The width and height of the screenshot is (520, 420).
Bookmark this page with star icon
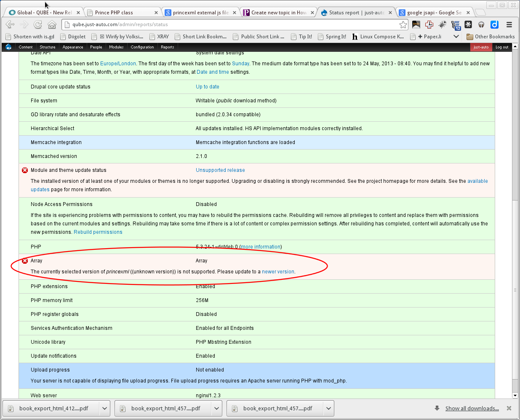[x=403, y=24]
